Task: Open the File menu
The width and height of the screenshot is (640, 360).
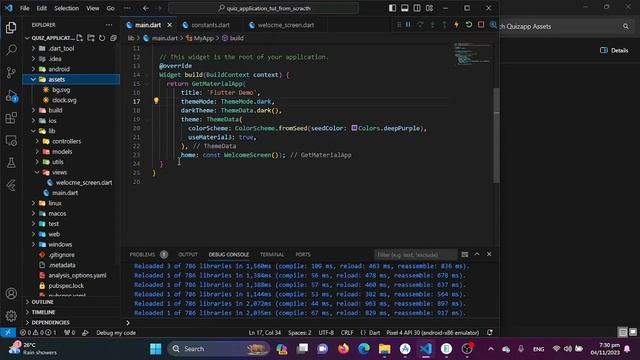Action: tap(24, 8)
